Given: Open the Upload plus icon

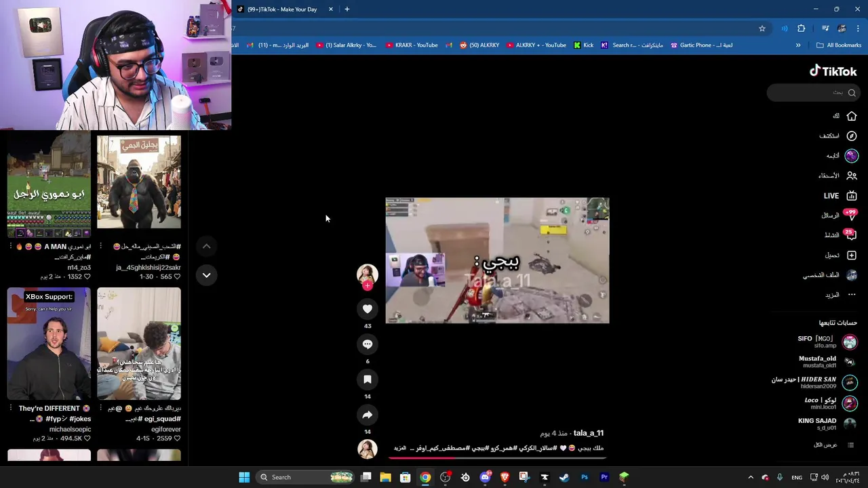Looking at the screenshot, I should pyautogui.click(x=852, y=255).
